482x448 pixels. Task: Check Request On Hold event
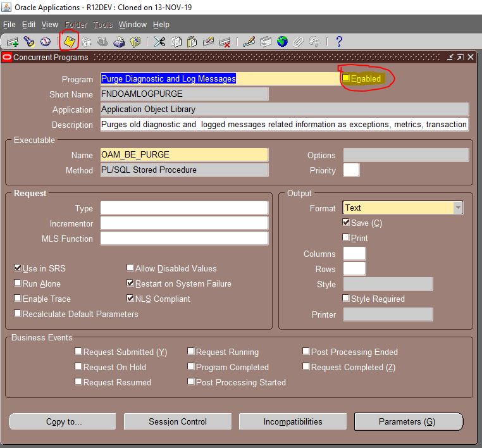[78, 366]
